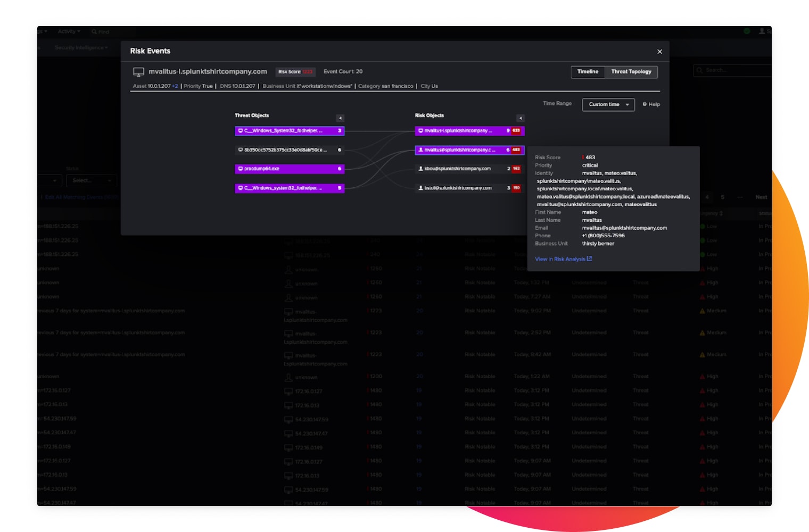Click the red 633 risk score badge
809x532 pixels.
click(516, 131)
